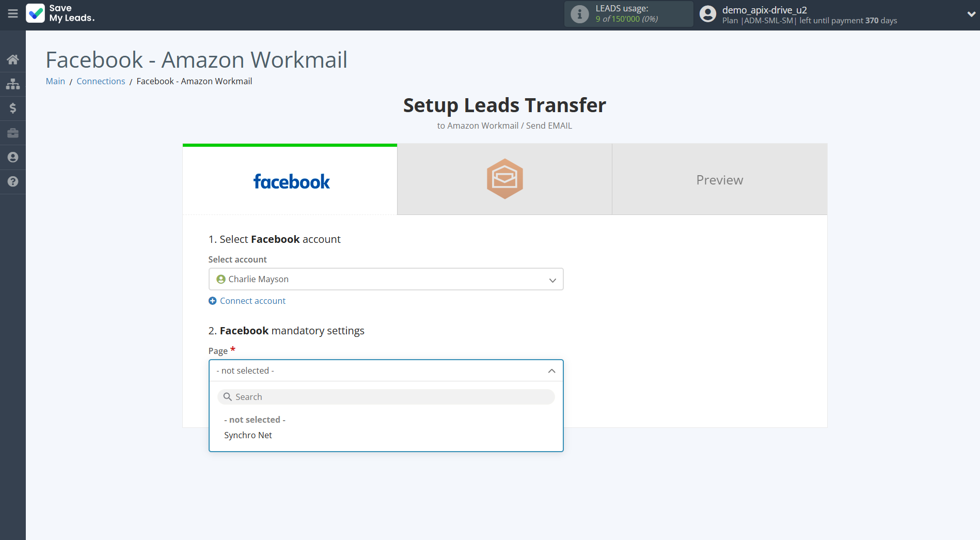Viewport: 980px width, 540px height.
Task: Click the help question mark icon
Action: coord(13,182)
